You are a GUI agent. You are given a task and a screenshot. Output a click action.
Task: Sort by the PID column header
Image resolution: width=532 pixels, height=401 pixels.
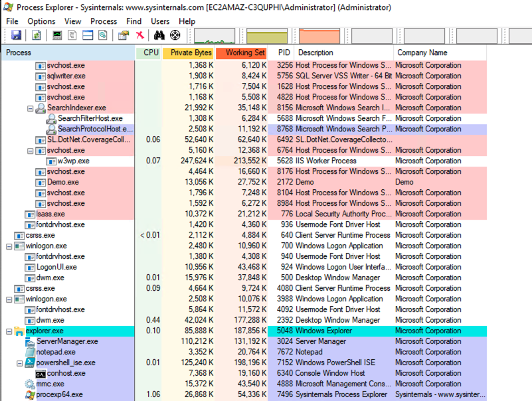point(281,52)
